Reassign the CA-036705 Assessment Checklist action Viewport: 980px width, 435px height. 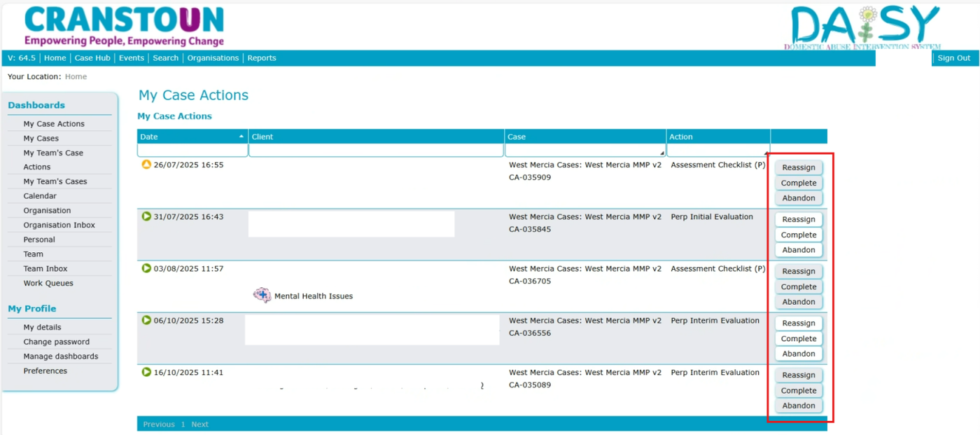point(799,271)
